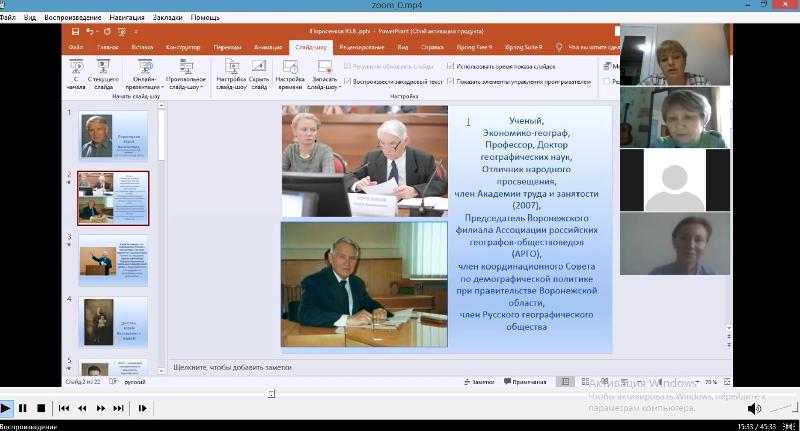Screen dimensions: 800x431
Task: Switch to the Вставка ribbon tab
Action: point(143,46)
